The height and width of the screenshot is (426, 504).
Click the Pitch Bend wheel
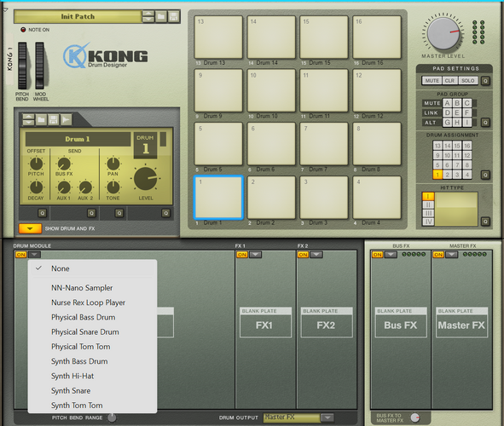coord(22,66)
